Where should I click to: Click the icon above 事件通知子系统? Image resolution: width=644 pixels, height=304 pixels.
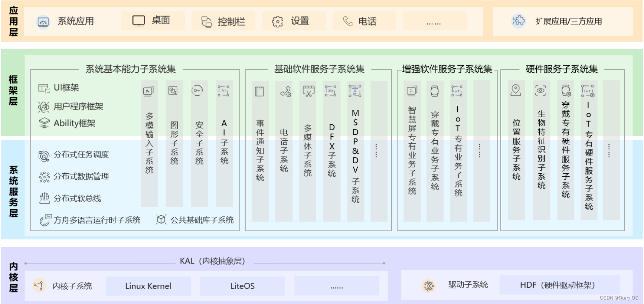tap(259, 91)
